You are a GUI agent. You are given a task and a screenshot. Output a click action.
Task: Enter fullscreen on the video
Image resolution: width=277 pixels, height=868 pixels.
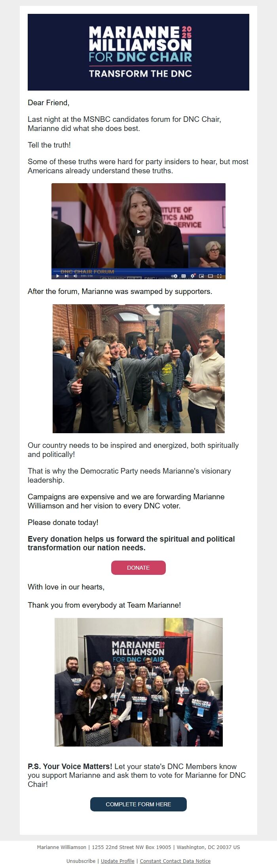(x=220, y=276)
